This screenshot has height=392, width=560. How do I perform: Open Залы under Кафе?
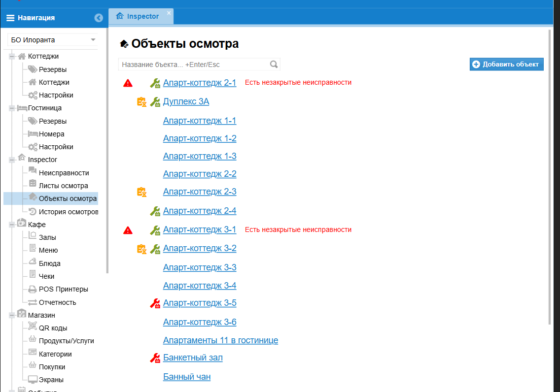click(x=47, y=237)
